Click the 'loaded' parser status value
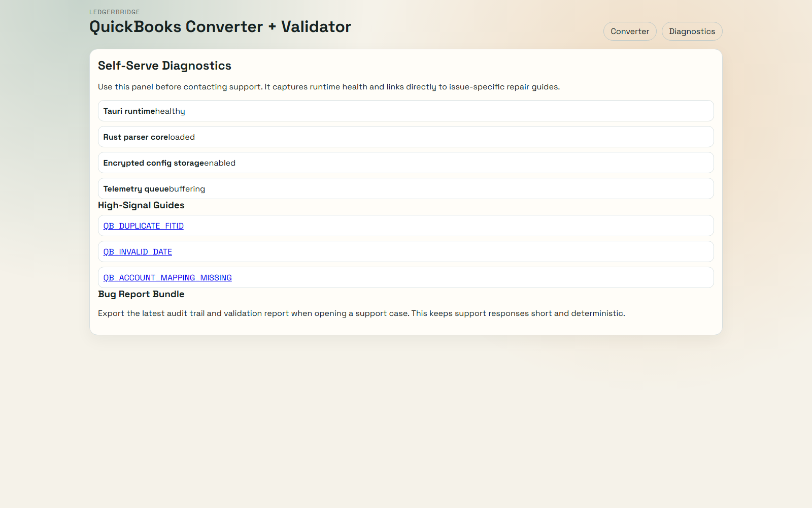This screenshot has height=508, width=812. pos(182,137)
